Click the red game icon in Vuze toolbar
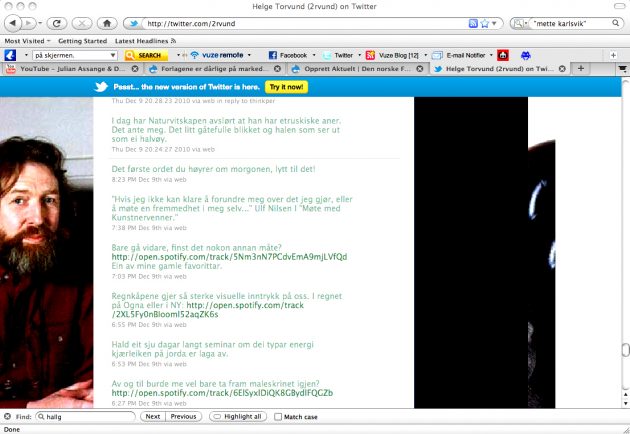Viewport: 630px width, 434px height. (503, 55)
